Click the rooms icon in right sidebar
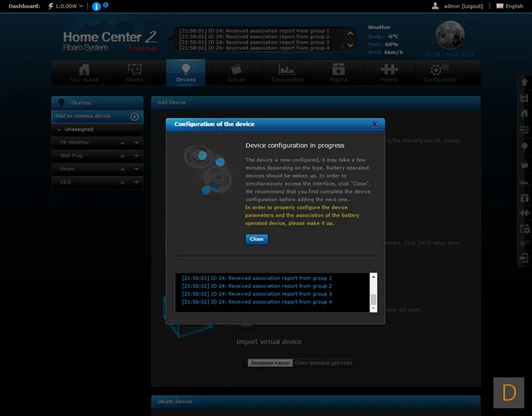Screen dimensions: 532x416 524,130
